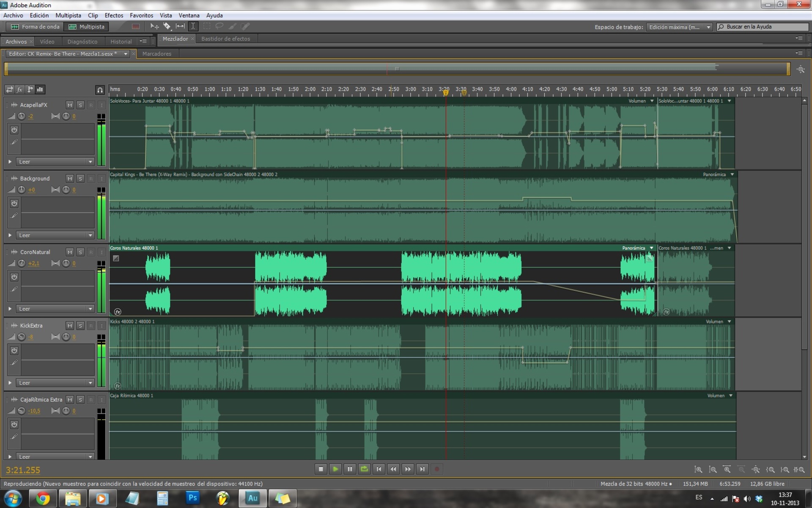Toggle metronome headphone icon above tracks
The height and width of the screenshot is (508, 812).
tap(100, 90)
